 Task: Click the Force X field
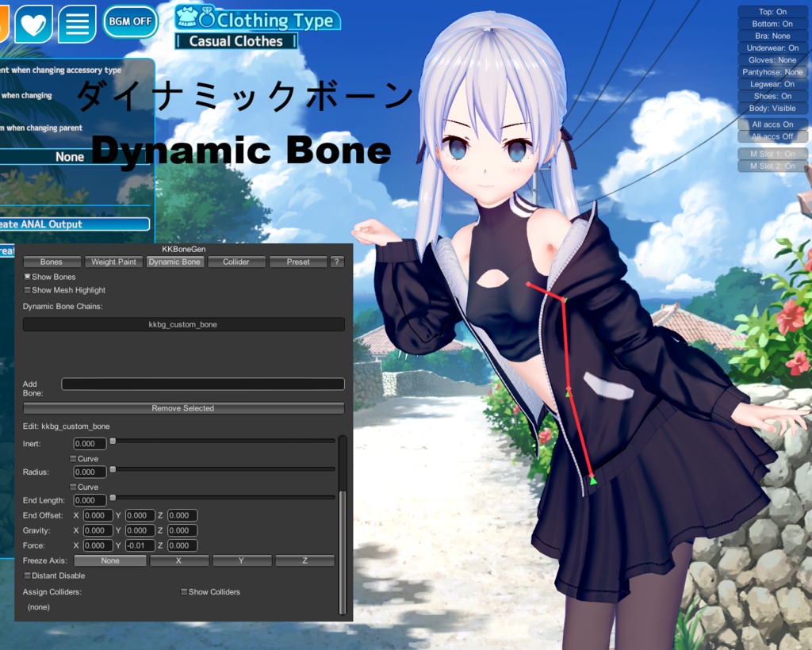point(98,545)
